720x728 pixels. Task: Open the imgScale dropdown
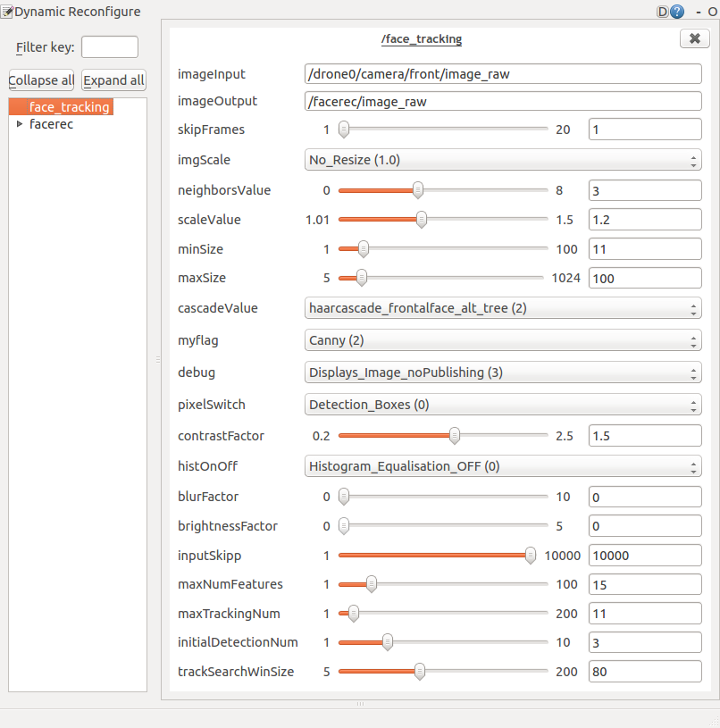coord(503,160)
